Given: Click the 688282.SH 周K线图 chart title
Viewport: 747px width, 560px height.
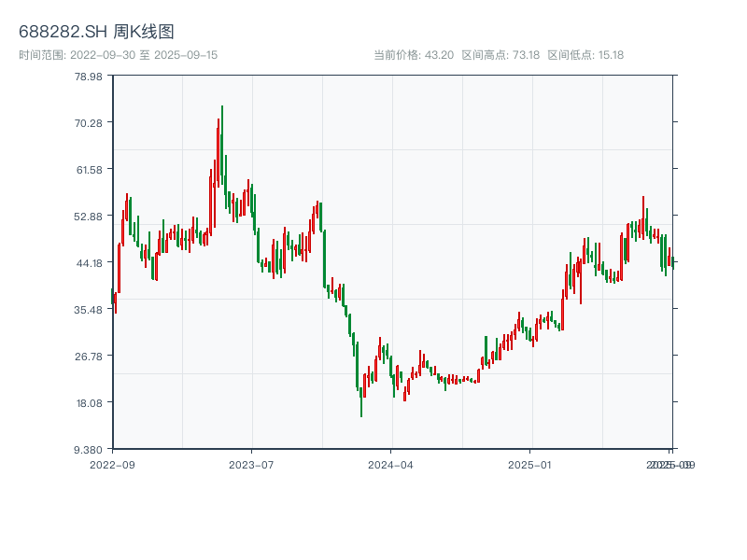Looking at the screenshot, I should [96, 32].
